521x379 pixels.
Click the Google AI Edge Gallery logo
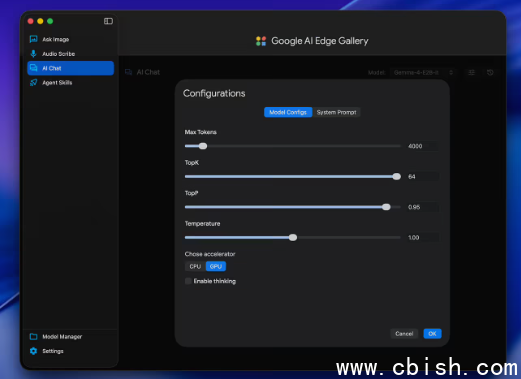261,41
